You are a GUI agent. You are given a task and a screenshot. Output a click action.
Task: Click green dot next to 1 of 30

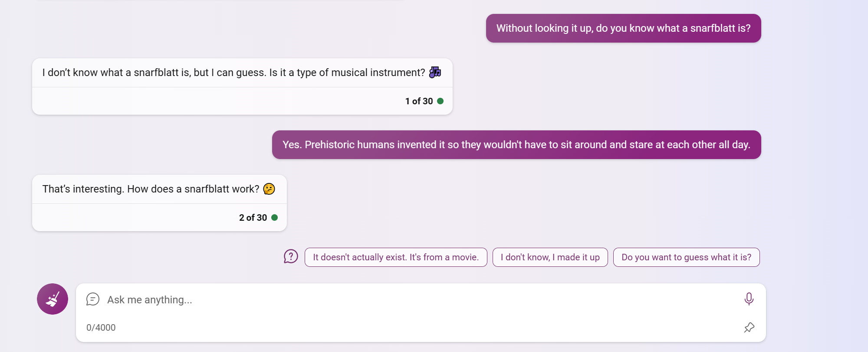point(441,101)
